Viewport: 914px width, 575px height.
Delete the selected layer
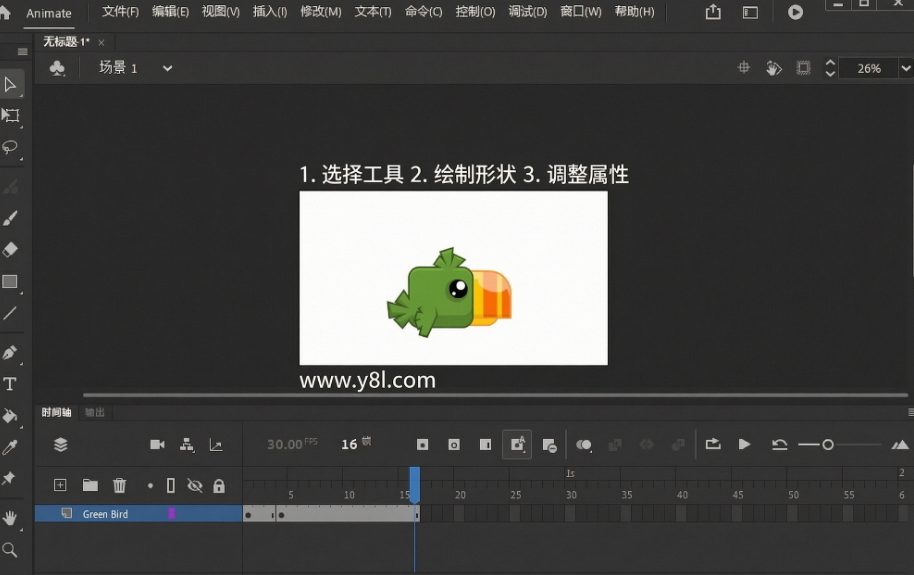point(119,485)
